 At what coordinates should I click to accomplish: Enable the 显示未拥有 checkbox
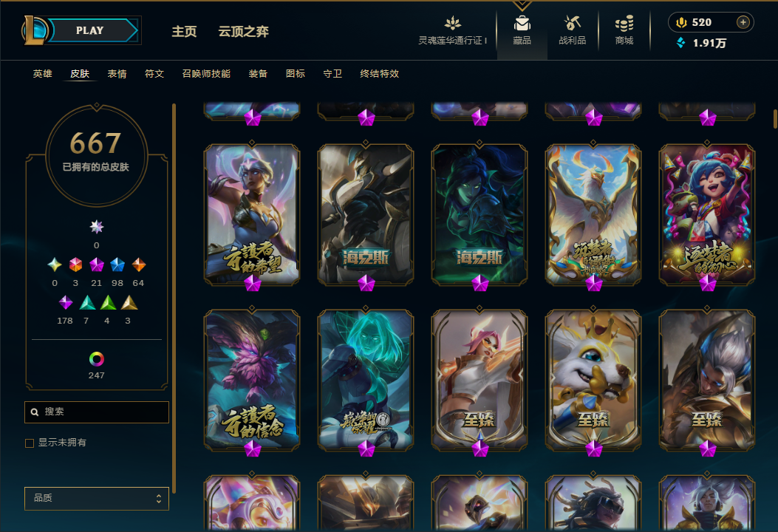30,443
